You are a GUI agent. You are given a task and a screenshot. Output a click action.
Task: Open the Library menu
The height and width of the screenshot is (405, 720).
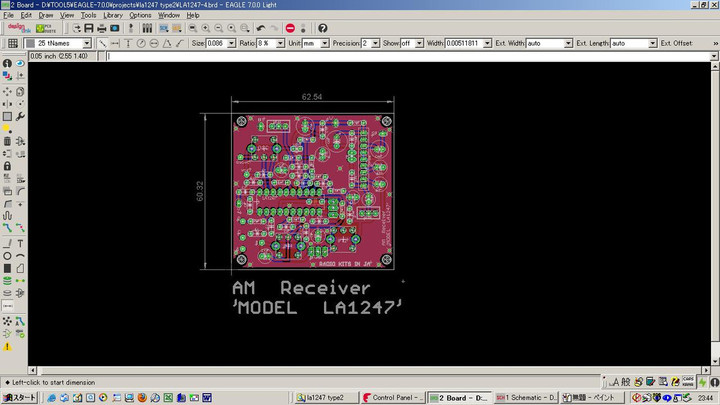(x=113, y=16)
